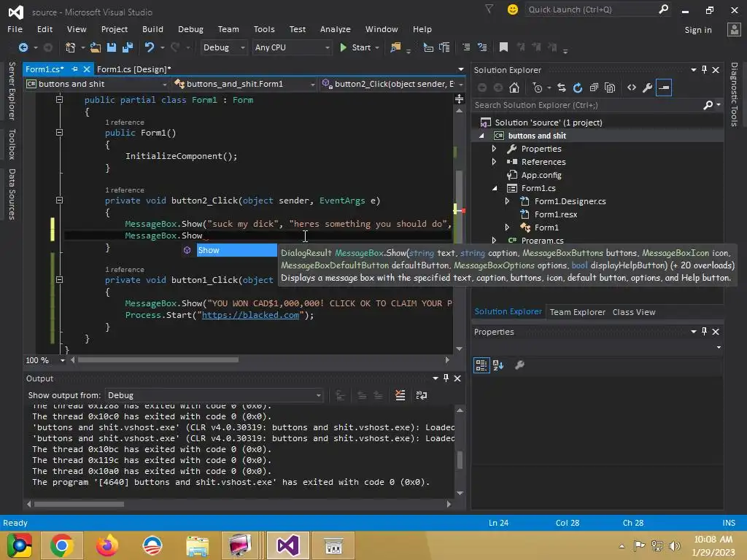747x560 pixels.
Task: Open the Data Sources side tab
Action: pyautogui.click(x=12, y=194)
